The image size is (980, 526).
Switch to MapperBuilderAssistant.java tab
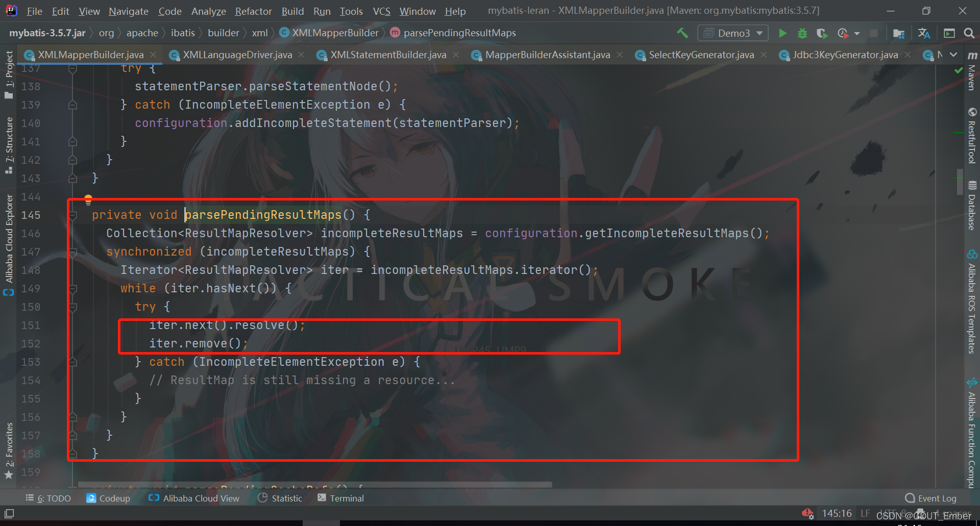pos(547,55)
